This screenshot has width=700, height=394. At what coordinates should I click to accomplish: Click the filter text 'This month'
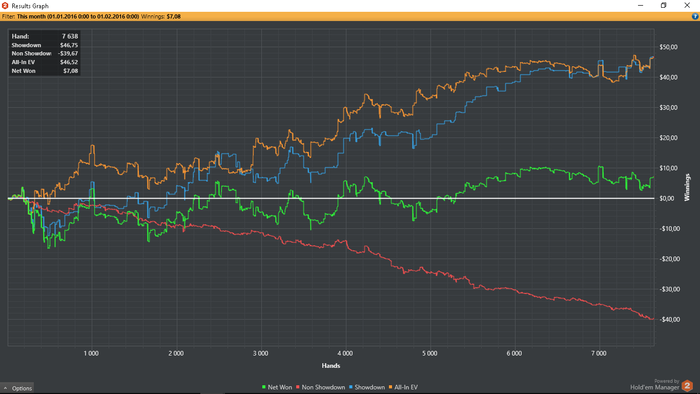click(x=31, y=17)
